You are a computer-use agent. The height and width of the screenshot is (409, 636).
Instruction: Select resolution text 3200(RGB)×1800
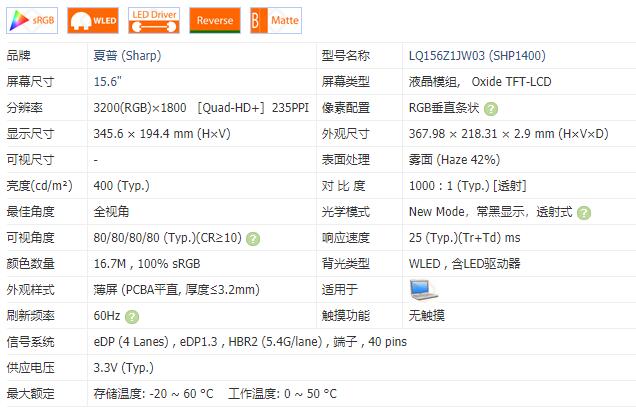click(x=140, y=108)
